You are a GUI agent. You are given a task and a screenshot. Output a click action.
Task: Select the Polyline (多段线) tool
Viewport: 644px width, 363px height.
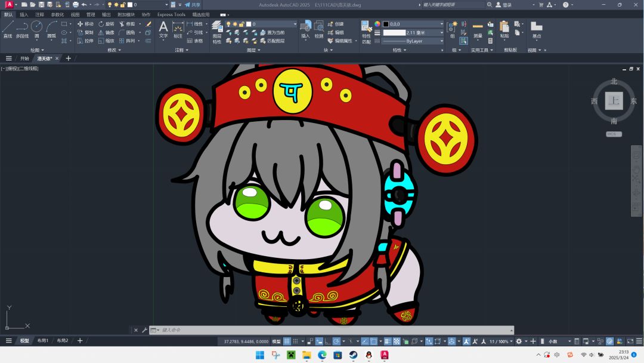22,29
